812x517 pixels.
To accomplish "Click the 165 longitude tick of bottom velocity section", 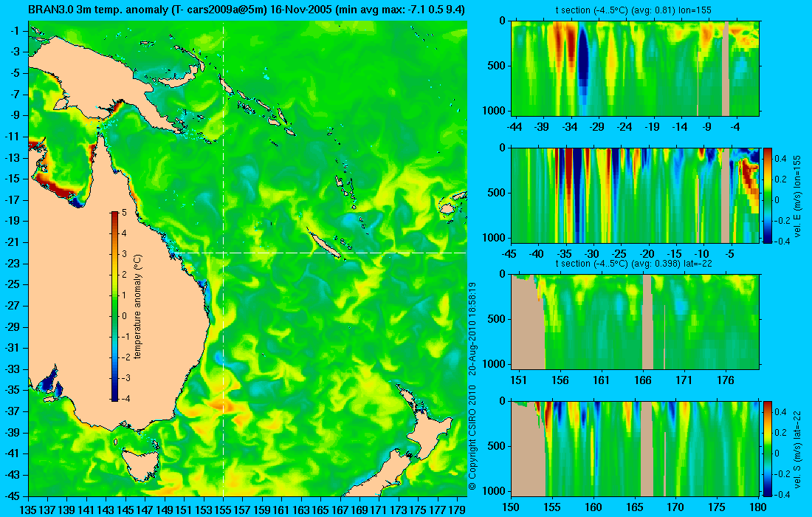I will click(x=635, y=507).
